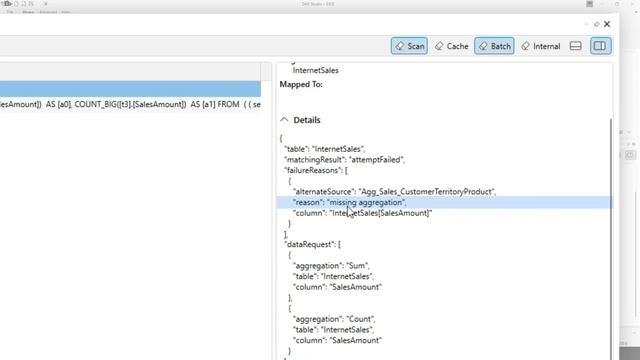640x360 pixels.
Task: Toggle the Cache event filter
Action: [x=451, y=46]
